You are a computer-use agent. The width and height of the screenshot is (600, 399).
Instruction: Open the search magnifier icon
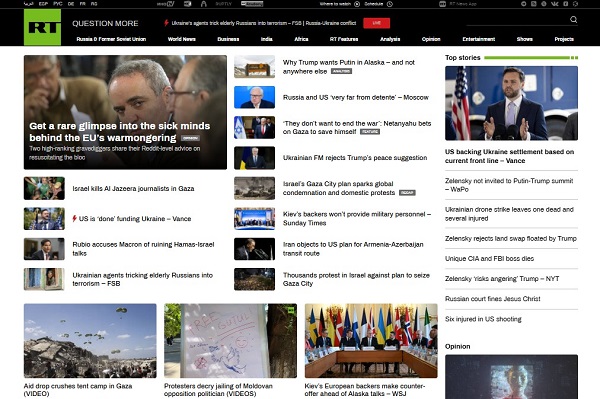pyautogui.click(x=573, y=20)
